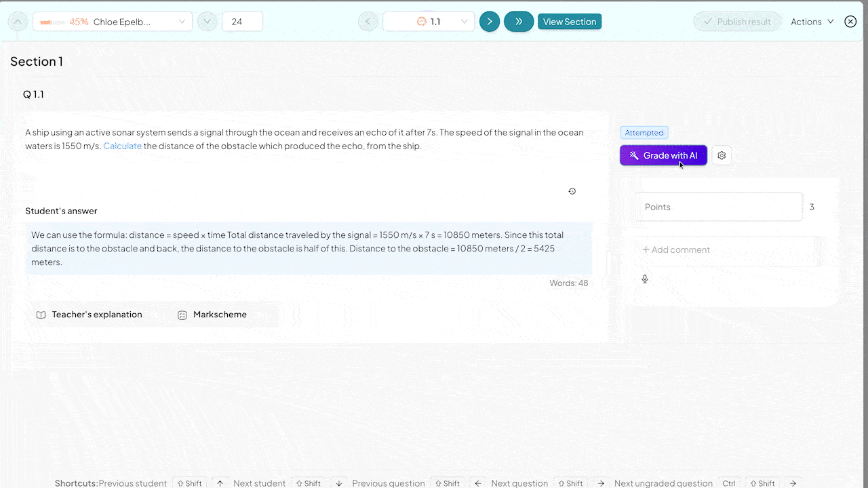
Task: Jump to next ungraded question double-chevron
Action: tap(519, 22)
